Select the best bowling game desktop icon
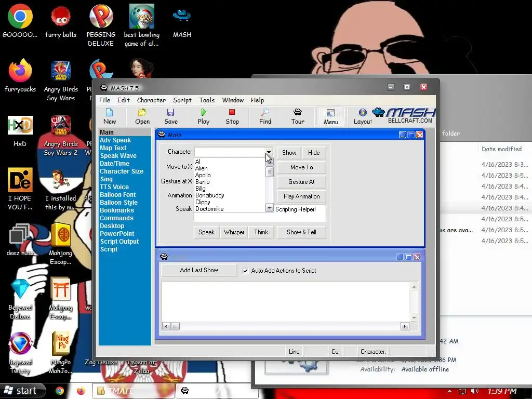Image resolution: width=532 pixels, height=399 pixels. tap(141, 25)
